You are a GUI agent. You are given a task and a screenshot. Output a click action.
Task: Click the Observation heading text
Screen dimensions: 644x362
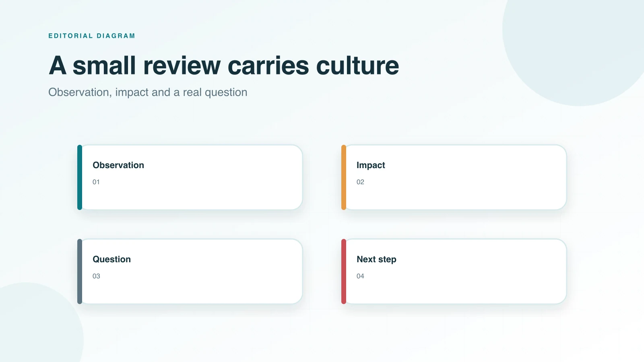click(118, 165)
